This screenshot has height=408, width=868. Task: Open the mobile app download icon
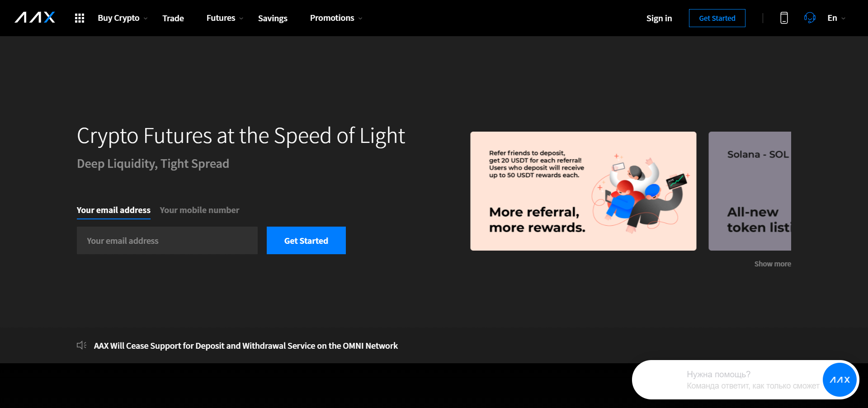pos(784,18)
